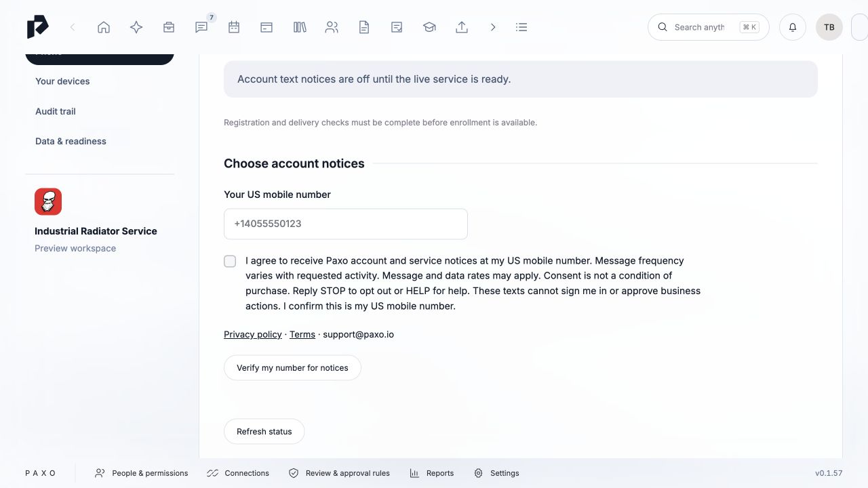Click the TB user avatar
868x488 pixels.
tap(829, 27)
